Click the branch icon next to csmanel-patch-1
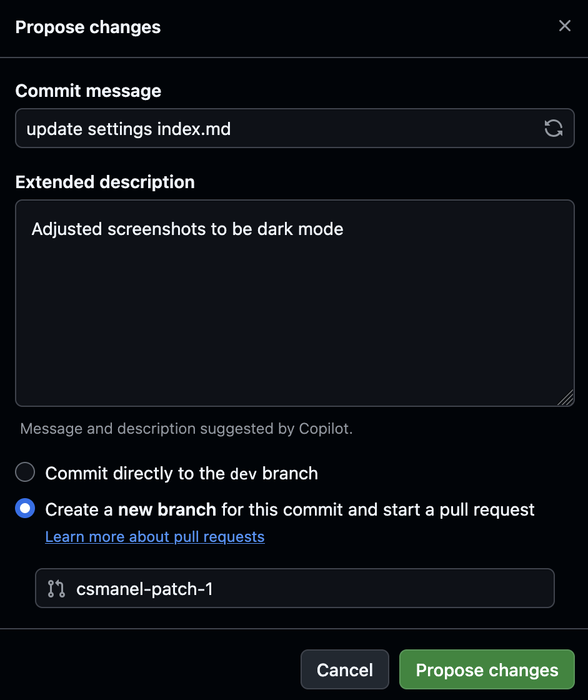The width and height of the screenshot is (588, 700). (55, 587)
